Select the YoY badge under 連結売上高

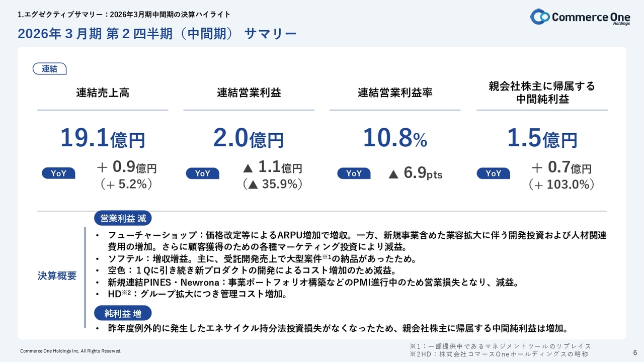[58, 173]
